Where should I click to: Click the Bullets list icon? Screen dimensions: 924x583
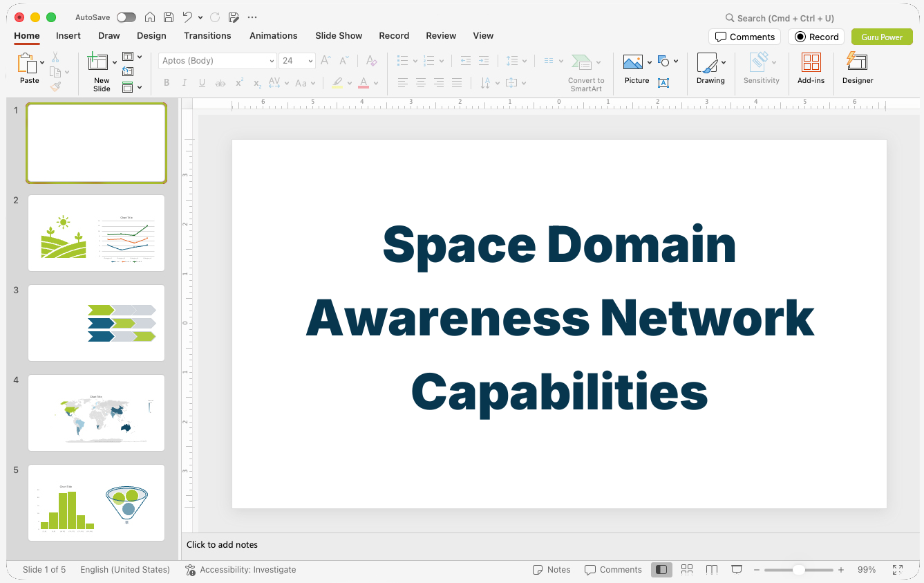[x=403, y=61]
